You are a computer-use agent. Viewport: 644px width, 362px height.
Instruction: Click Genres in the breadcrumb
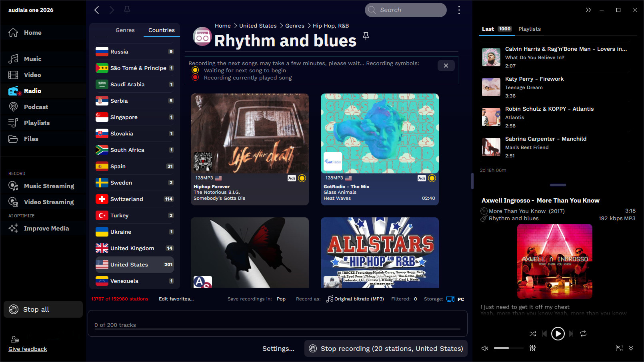click(x=295, y=26)
